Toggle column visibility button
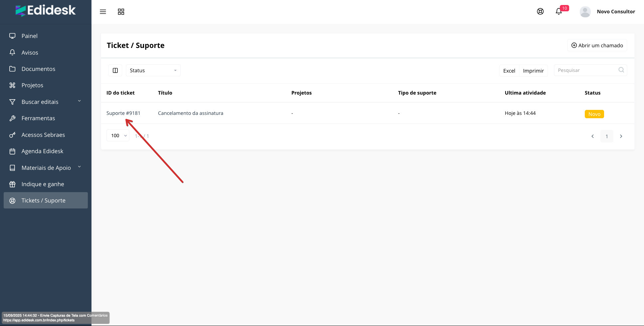644x326 pixels. click(115, 70)
